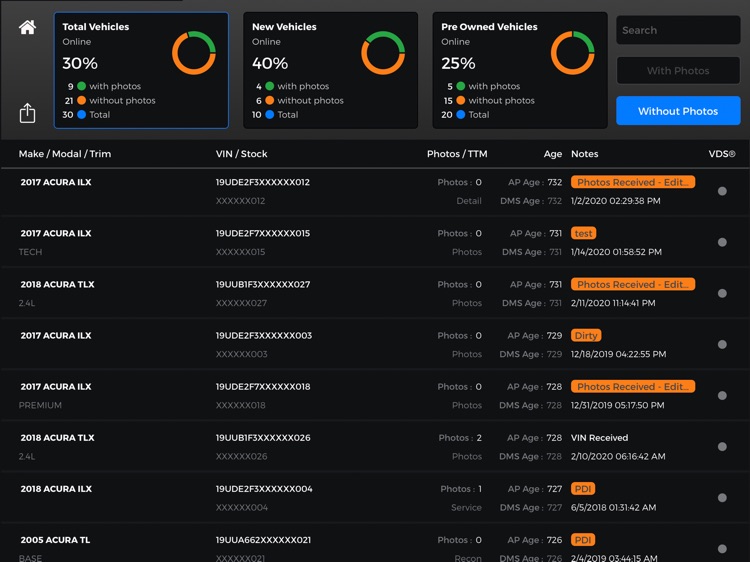Sort by the Age column header
750x562 pixels.
coord(552,154)
